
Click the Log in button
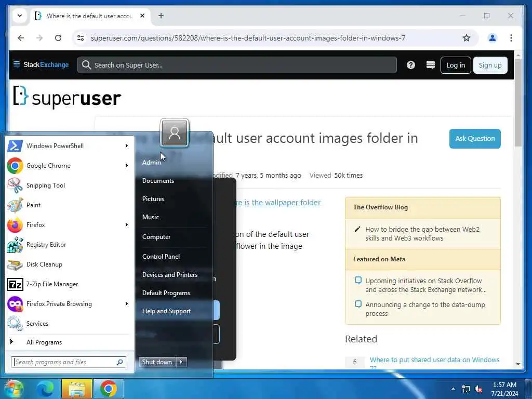pyautogui.click(x=456, y=65)
